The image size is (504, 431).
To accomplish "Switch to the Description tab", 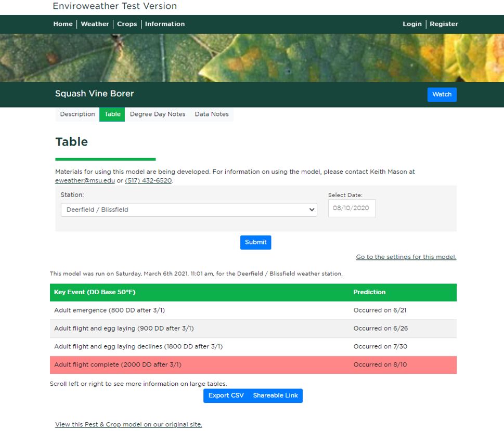I will [x=77, y=114].
